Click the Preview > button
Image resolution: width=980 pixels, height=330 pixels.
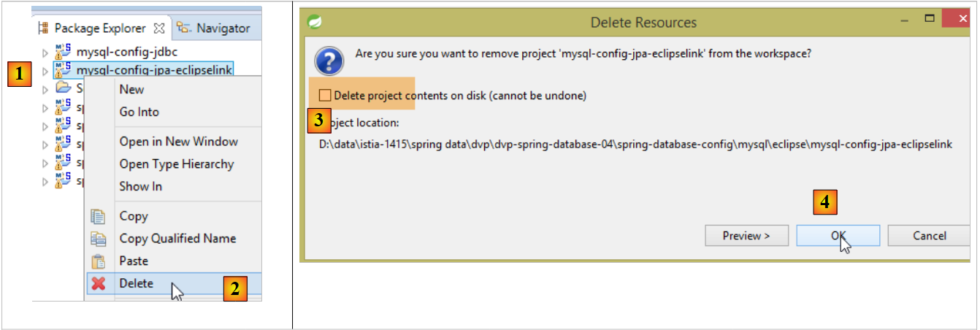click(x=746, y=236)
